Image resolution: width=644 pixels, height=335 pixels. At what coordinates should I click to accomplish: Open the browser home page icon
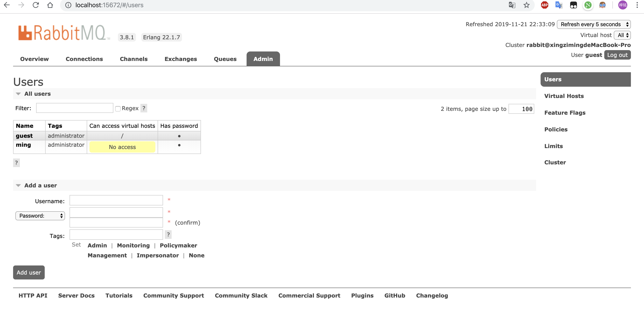coord(50,5)
